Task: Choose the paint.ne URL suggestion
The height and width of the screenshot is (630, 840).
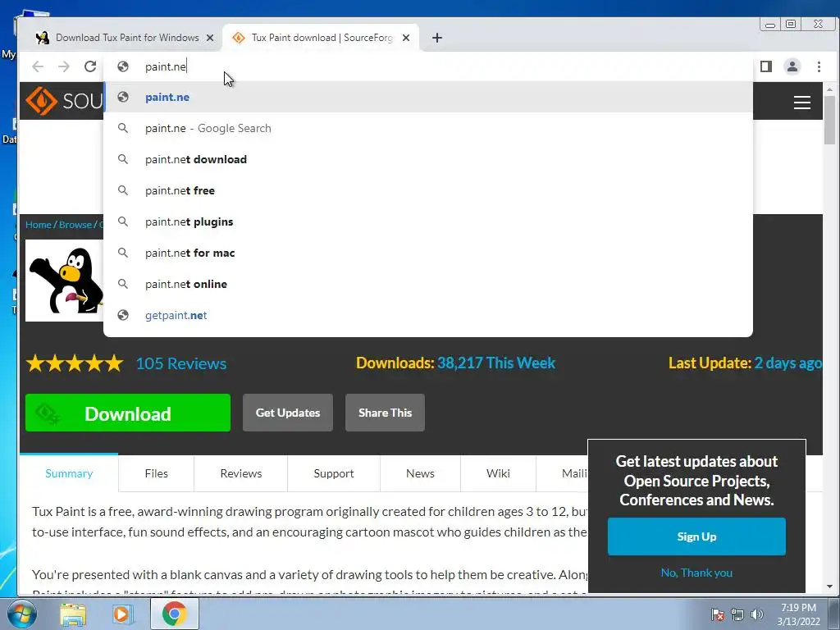Action: 428,97
